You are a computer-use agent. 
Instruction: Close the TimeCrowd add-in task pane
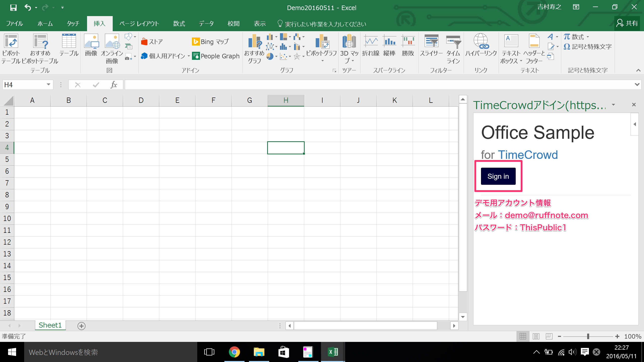[634, 105]
